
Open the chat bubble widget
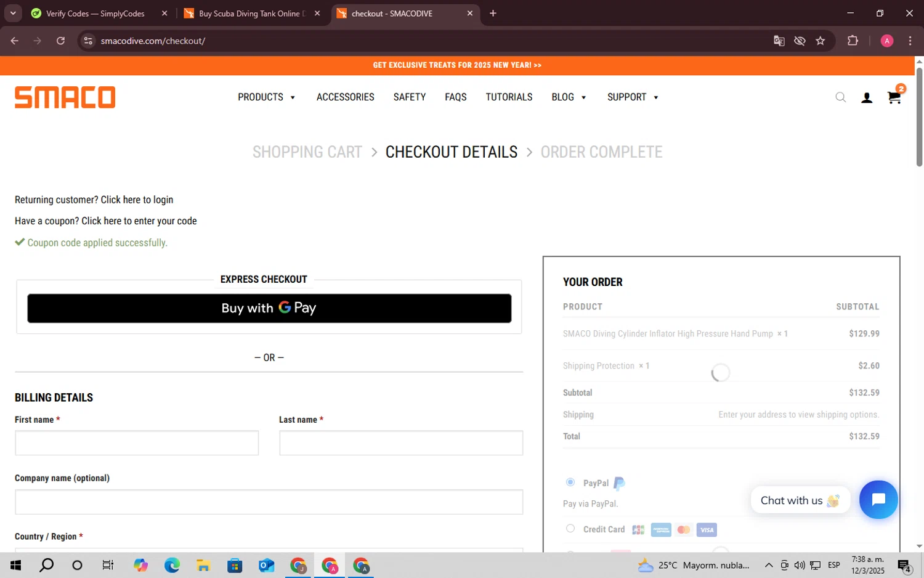(878, 500)
